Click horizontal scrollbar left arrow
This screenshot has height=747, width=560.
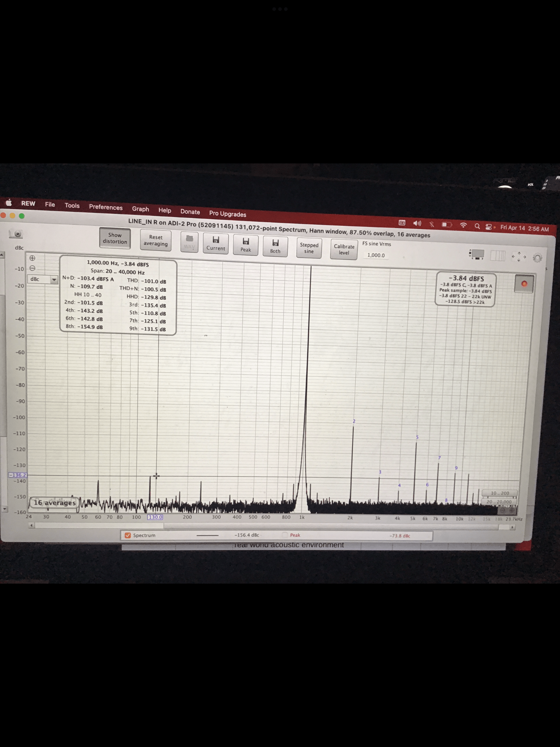tap(32, 526)
